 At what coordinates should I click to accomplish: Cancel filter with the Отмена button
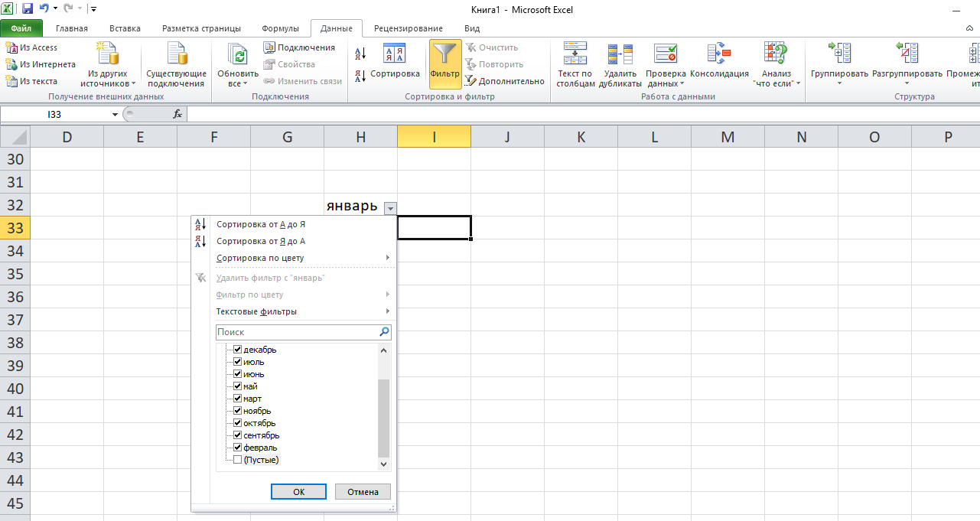coord(363,492)
